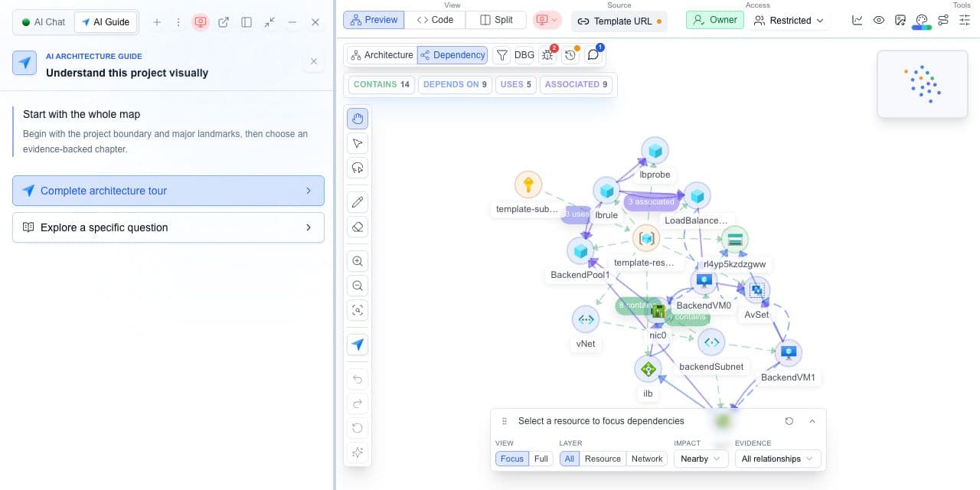Open the bug issues icon with badge 2

pos(547,55)
